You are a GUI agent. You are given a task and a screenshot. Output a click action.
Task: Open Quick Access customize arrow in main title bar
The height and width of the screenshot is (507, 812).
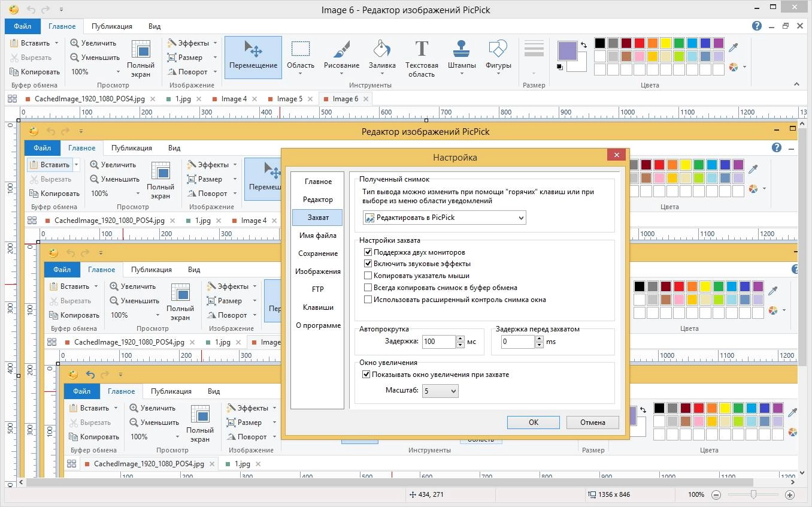[x=62, y=10]
